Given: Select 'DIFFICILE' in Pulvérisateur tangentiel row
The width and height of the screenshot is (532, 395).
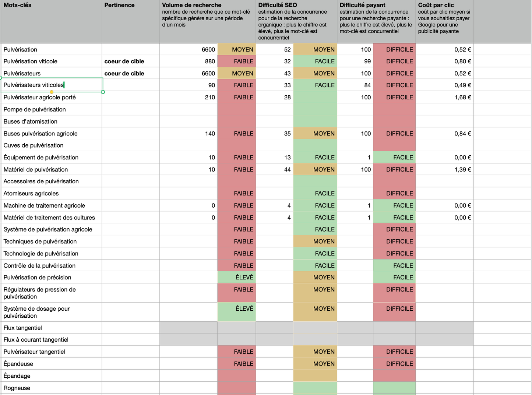Looking at the screenshot, I should (x=394, y=352).
